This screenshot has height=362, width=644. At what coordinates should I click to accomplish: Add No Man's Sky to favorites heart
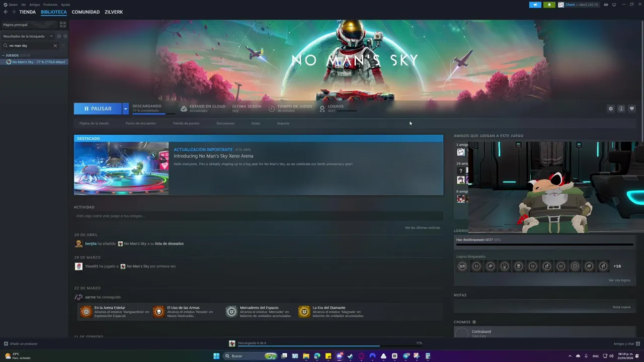pyautogui.click(x=632, y=109)
